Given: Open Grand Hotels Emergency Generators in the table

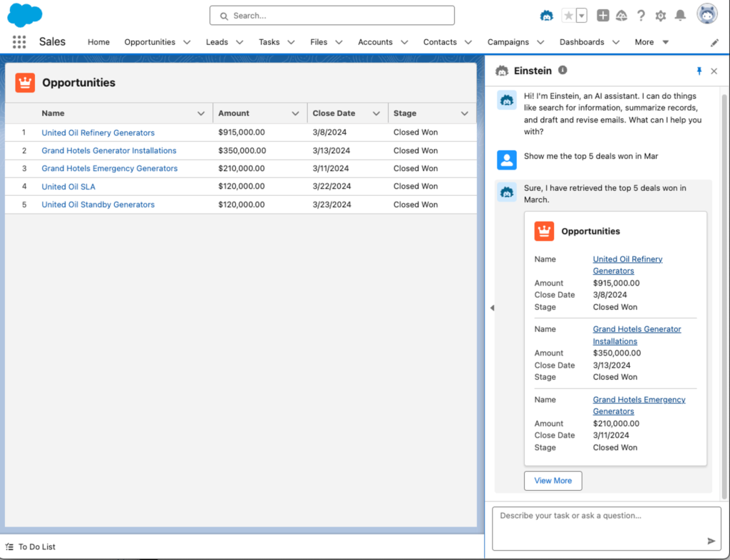Looking at the screenshot, I should click(x=109, y=168).
